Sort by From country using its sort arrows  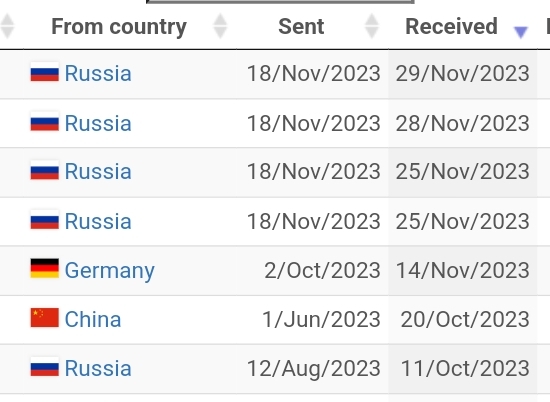[220, 26]
